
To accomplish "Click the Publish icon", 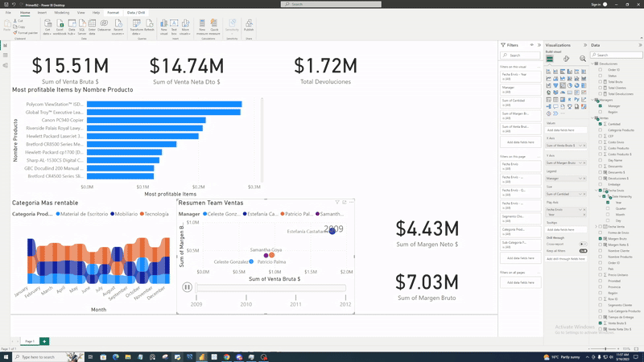I will (249, 27).
